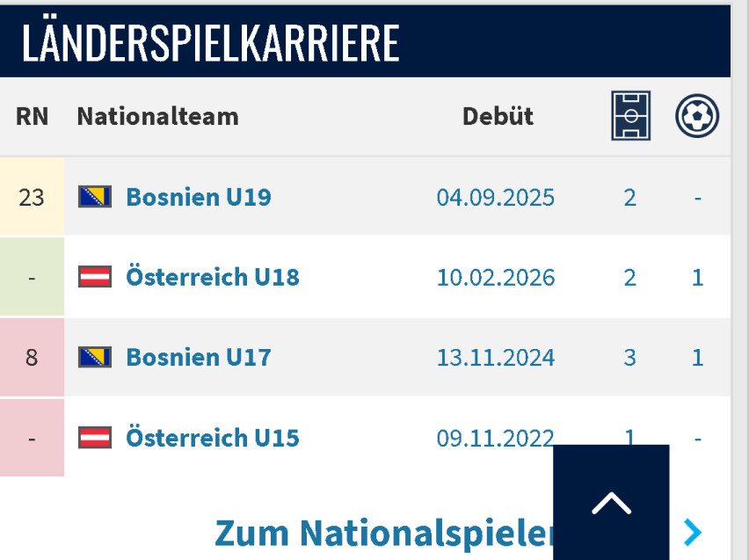The height and width of the screenshot is (560, 749).
Task: Open the Österreich U15 team link
Action: click(x=213, y=438)
